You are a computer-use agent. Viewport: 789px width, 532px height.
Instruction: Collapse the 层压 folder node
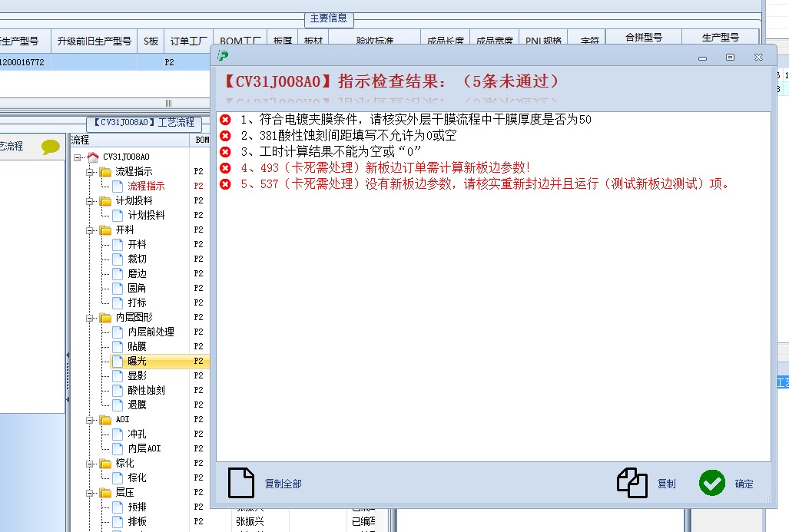[x=90, y=493]
